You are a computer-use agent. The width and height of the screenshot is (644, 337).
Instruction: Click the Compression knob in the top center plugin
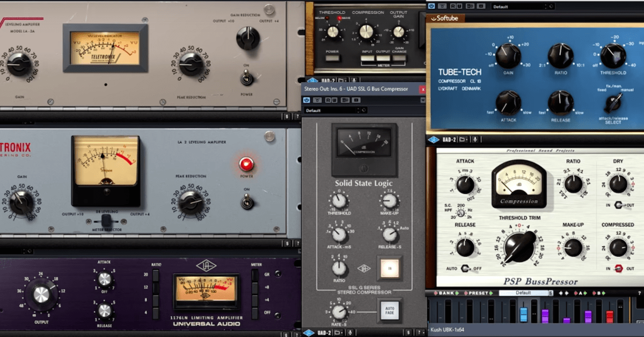click(x=367, y=32)
